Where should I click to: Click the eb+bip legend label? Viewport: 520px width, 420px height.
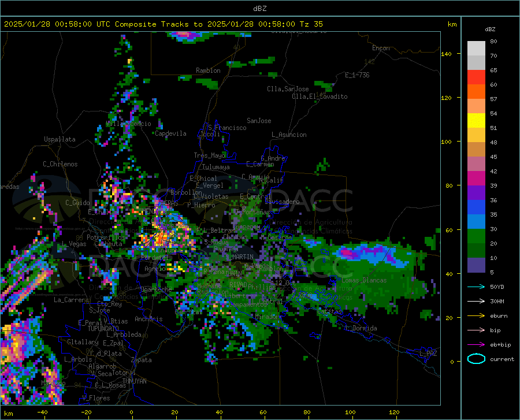click(x=500, y=345)
